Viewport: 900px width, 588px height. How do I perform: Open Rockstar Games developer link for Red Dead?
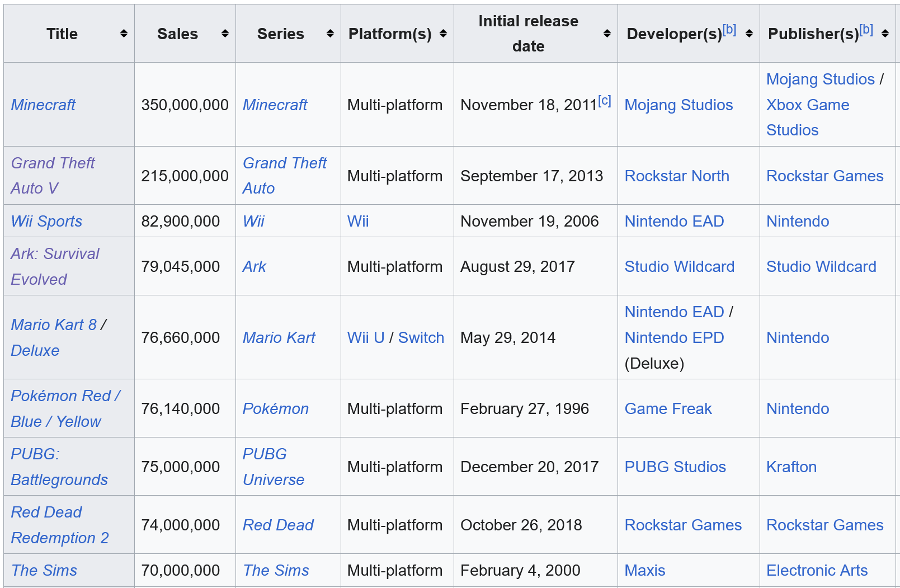[x=683, y=525]
